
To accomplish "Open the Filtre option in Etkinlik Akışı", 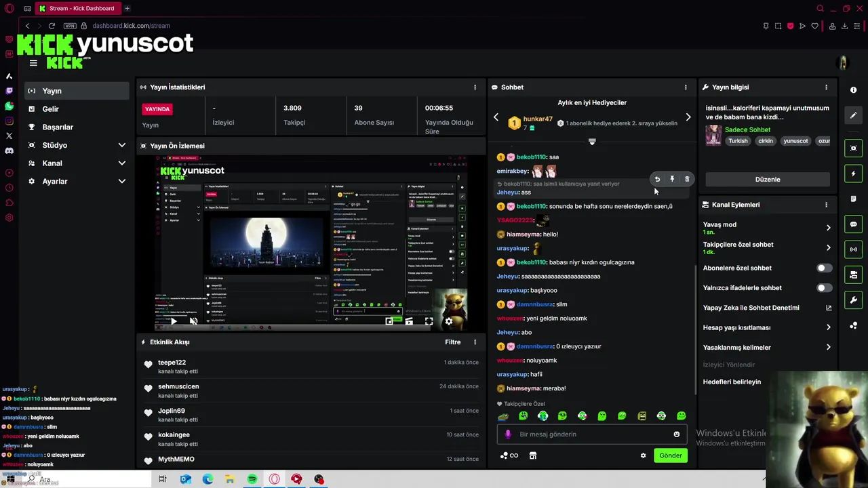I will (x=453, y=342).
